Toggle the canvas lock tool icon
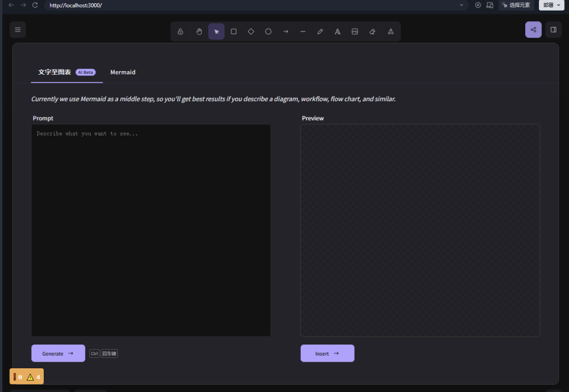Screen dimensions: 569x392 click(x=180, y=32)
